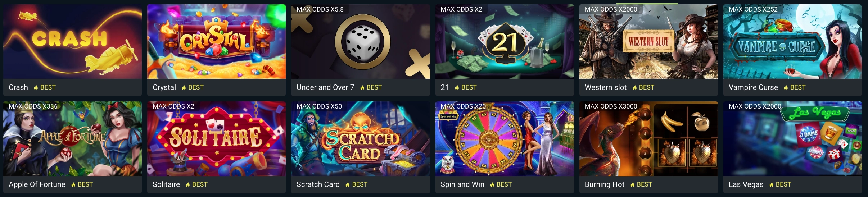This screenshot has width=868, height=197.
Task: Launch the Spin and Win wheel game
Action: (505, 139)
